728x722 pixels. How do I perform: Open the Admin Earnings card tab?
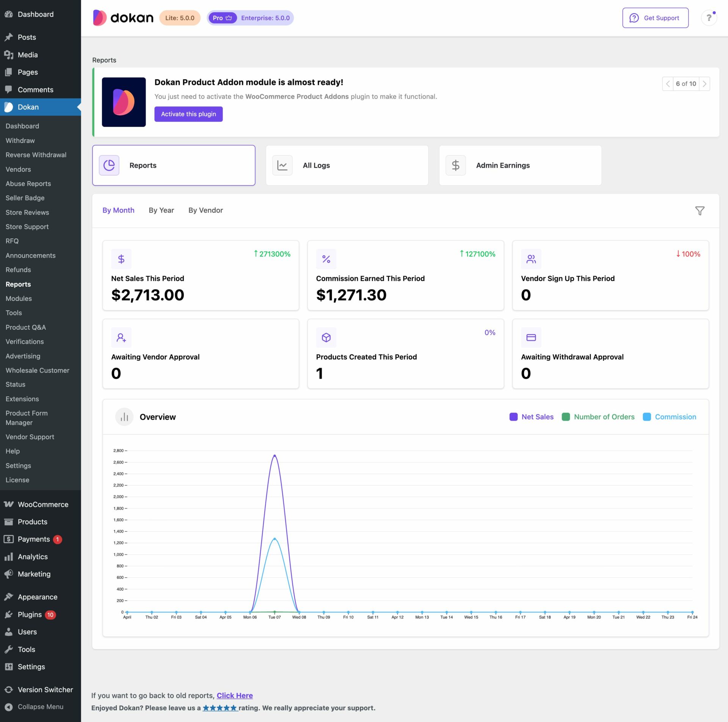click(x=520, y=165)
